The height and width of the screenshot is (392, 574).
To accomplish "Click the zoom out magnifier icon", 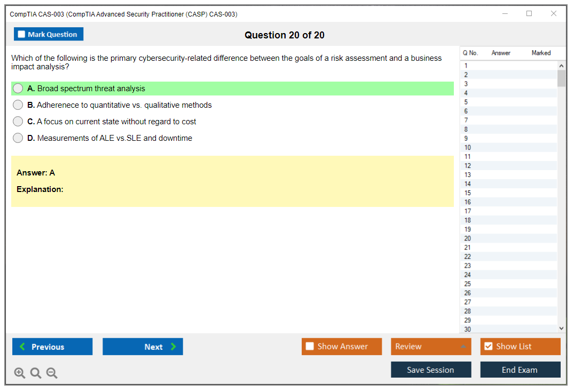I will (x=52, y=373).
